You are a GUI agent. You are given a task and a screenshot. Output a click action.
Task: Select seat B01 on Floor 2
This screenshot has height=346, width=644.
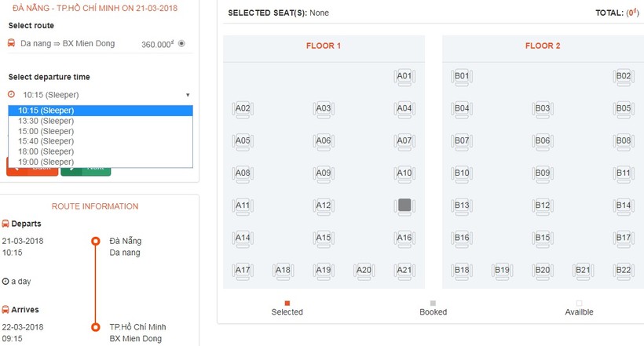tap(462, 77)
